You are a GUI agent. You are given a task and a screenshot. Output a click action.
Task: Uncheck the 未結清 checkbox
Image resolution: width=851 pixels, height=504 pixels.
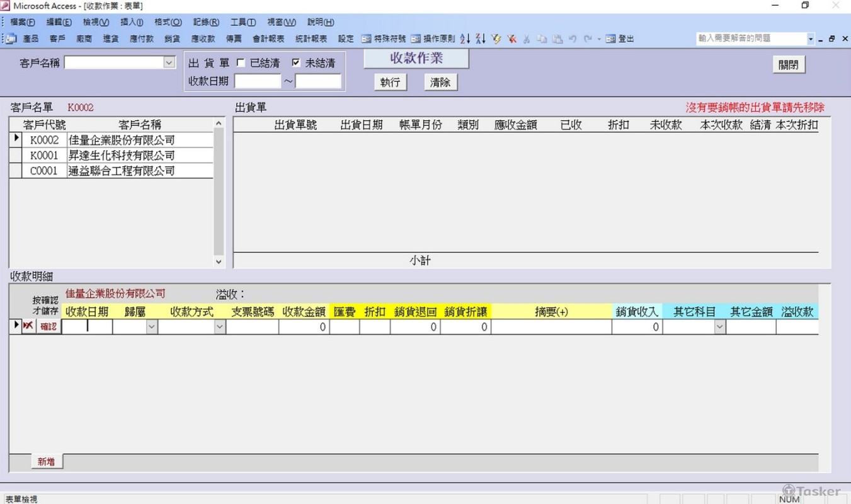click(295, 62)
